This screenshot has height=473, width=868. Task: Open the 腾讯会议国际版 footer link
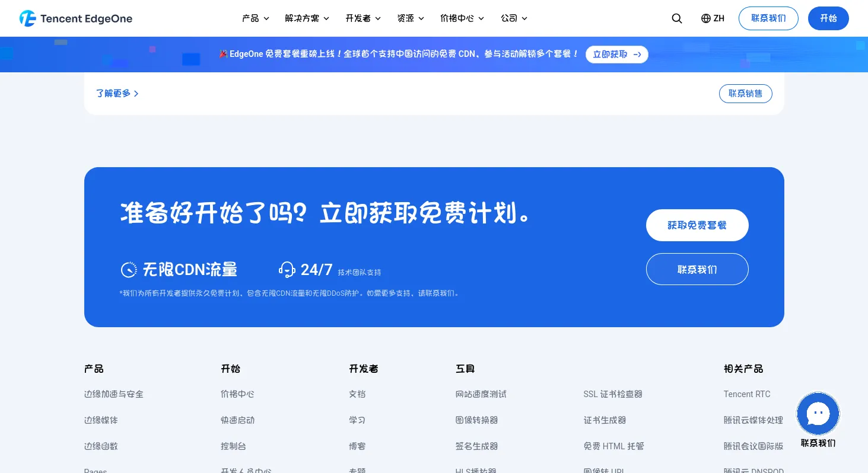(x=753, y=446)
